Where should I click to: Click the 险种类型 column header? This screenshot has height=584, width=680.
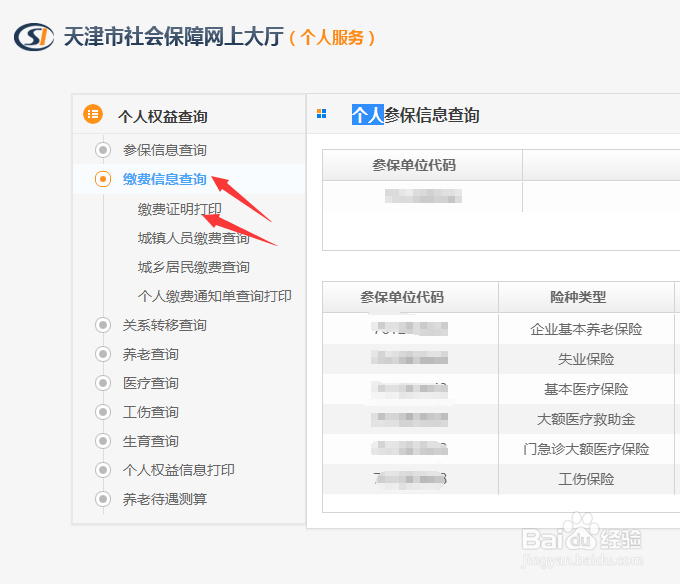coord(577,297)
